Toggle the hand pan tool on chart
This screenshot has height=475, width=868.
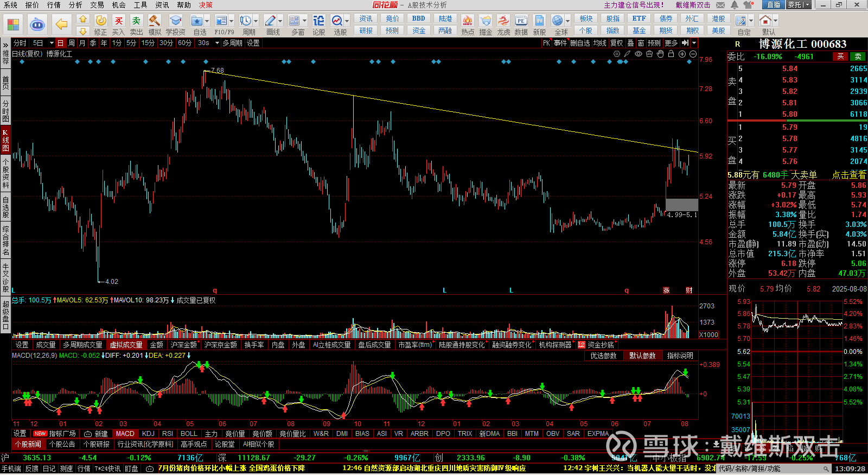click(660, 54)
